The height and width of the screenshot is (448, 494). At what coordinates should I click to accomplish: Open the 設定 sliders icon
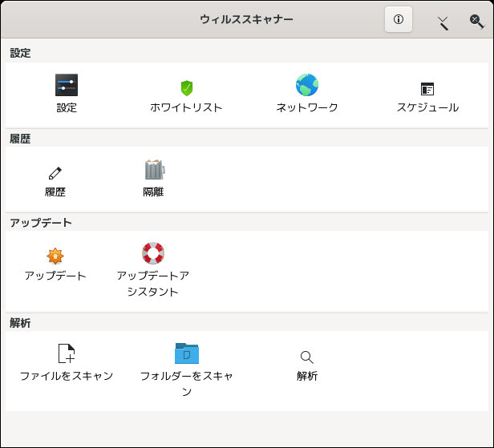[x=67, y=85]
